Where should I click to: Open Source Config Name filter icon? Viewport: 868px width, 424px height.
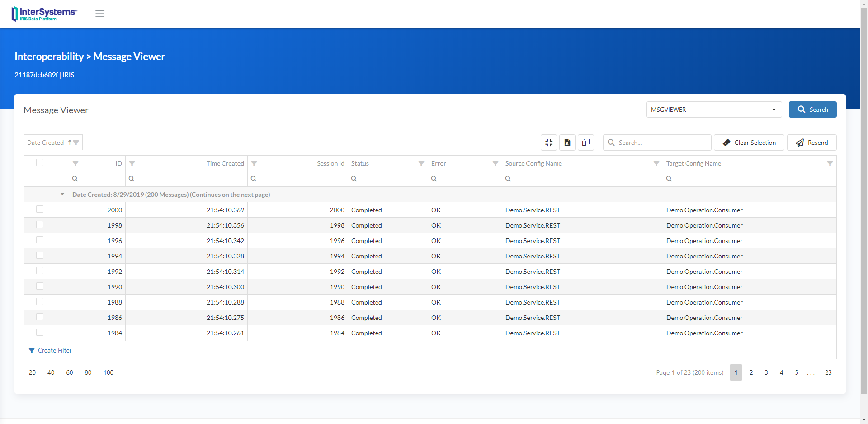pyautogui.click(x=656, y=163)
